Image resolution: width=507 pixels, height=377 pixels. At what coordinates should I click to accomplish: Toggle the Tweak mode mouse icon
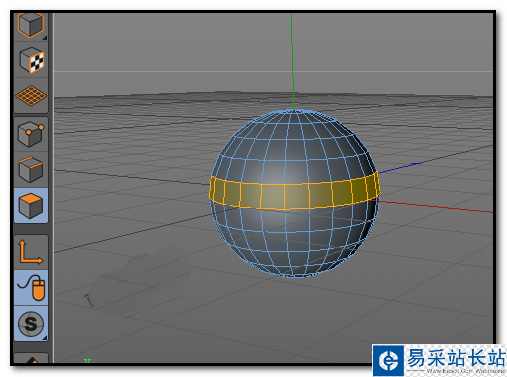[31, 288]
